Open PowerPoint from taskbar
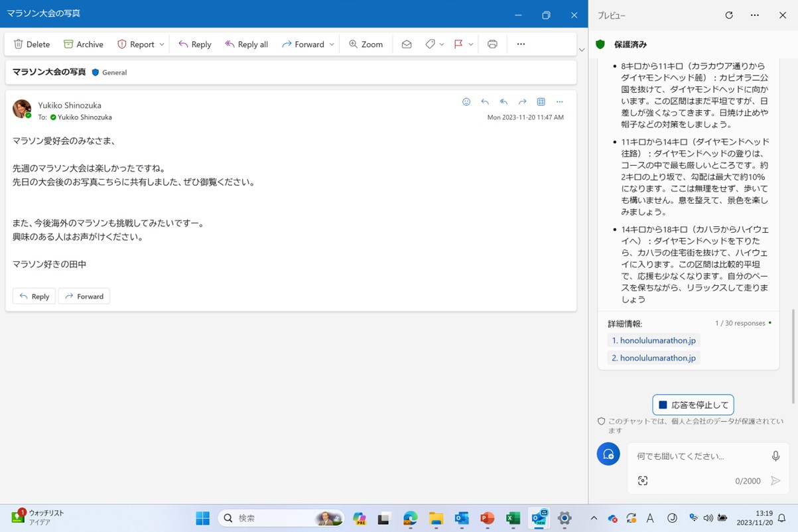 click(488, 518)
